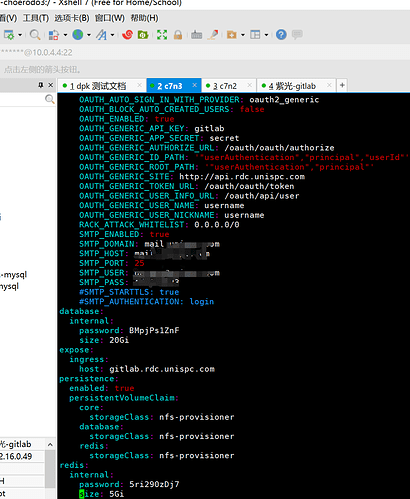Open the 选项卡(B) menu

click(x=72, y=18)
